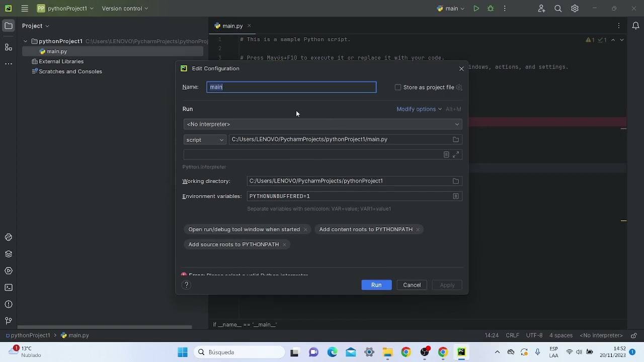
Task: Click No interpreter in status bar
Action: [601, 335]
